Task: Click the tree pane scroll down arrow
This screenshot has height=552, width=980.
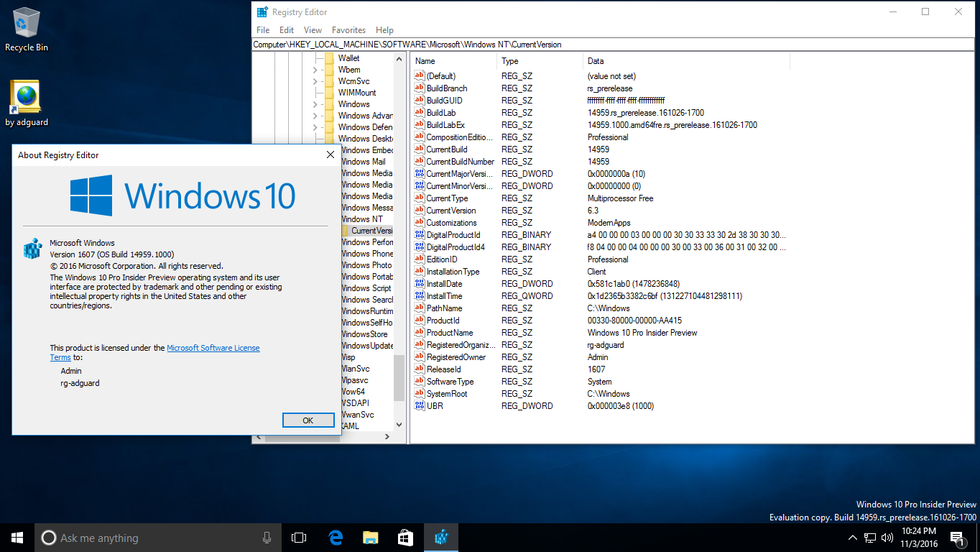Action: [x=399, y=425]
